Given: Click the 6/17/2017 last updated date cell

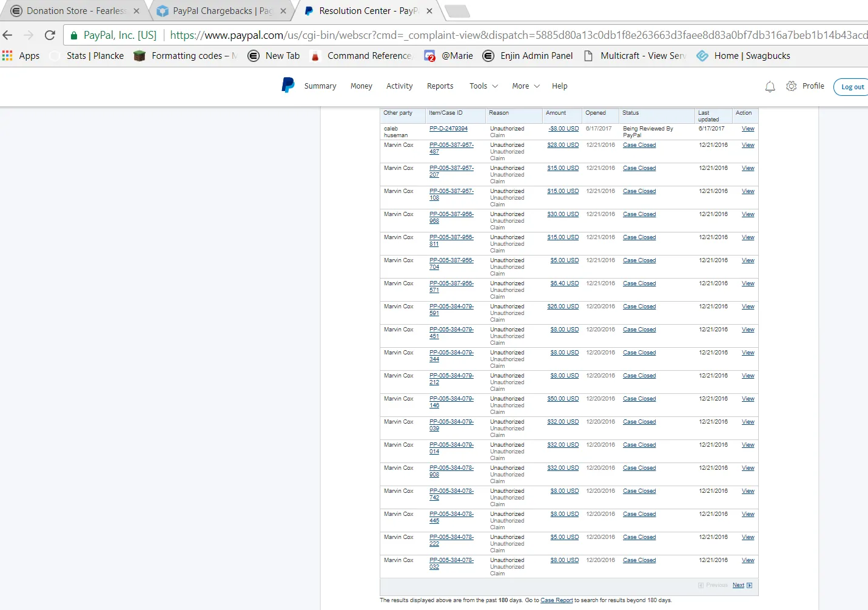Looking at the screenshot, I should point(712,129).
